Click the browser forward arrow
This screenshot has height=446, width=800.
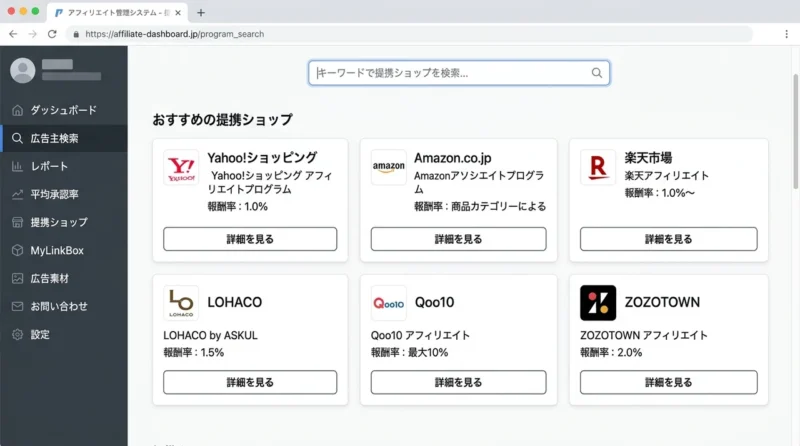(33, 34)
